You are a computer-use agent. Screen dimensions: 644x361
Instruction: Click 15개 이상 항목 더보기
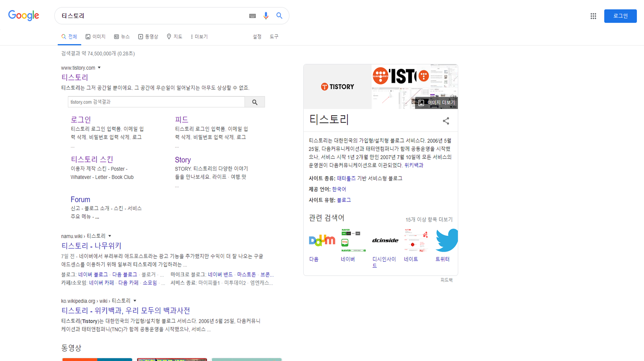tap(429, 220)
